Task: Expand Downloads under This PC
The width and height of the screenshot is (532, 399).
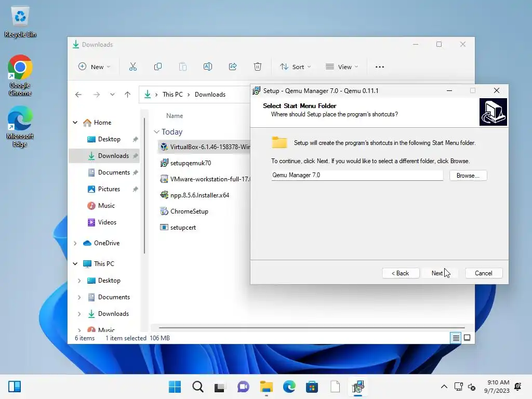Action: click(79, 314)
